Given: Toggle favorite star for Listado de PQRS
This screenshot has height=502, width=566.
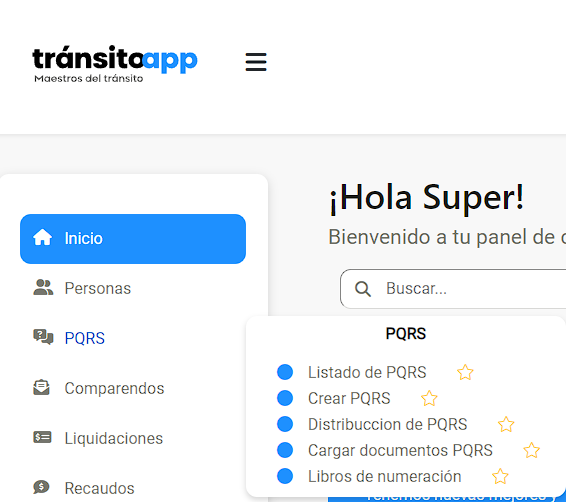Looking at the screenshot, I should (x=465, y=372).
